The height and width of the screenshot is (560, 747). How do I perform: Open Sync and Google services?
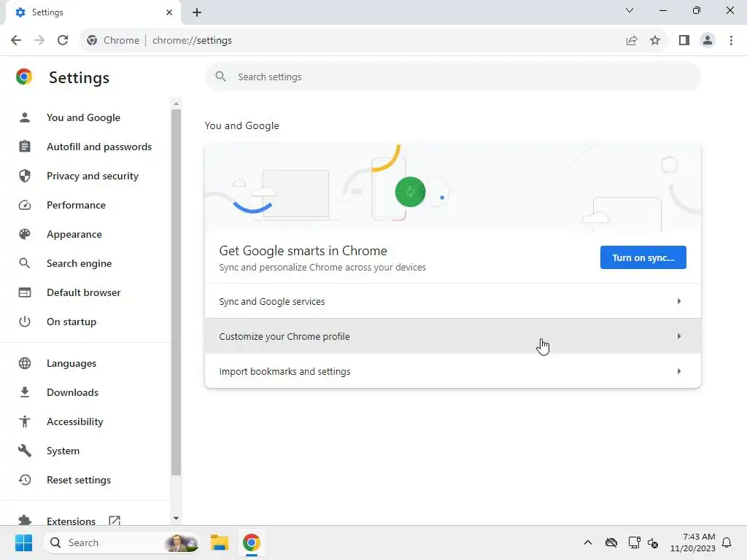tap(452, 301)
